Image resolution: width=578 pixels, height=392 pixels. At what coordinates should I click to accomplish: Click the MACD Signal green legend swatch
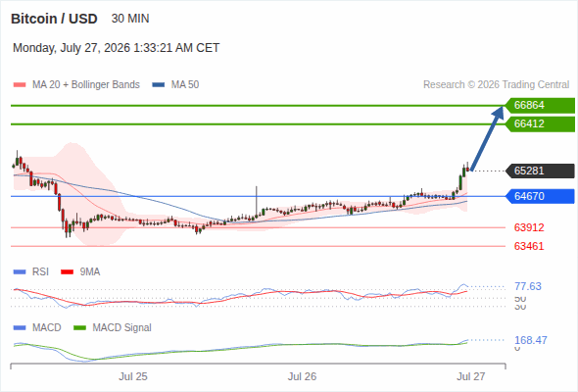click(79, 327)
